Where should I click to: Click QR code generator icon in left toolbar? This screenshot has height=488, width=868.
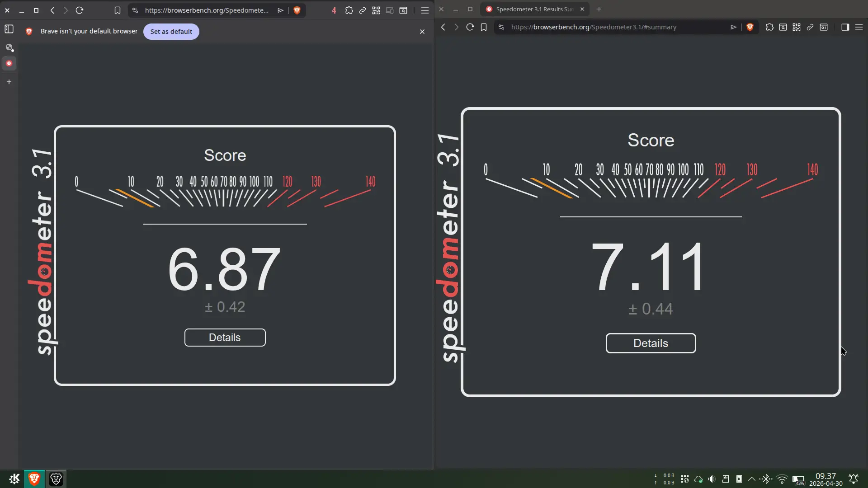point(376,10)
